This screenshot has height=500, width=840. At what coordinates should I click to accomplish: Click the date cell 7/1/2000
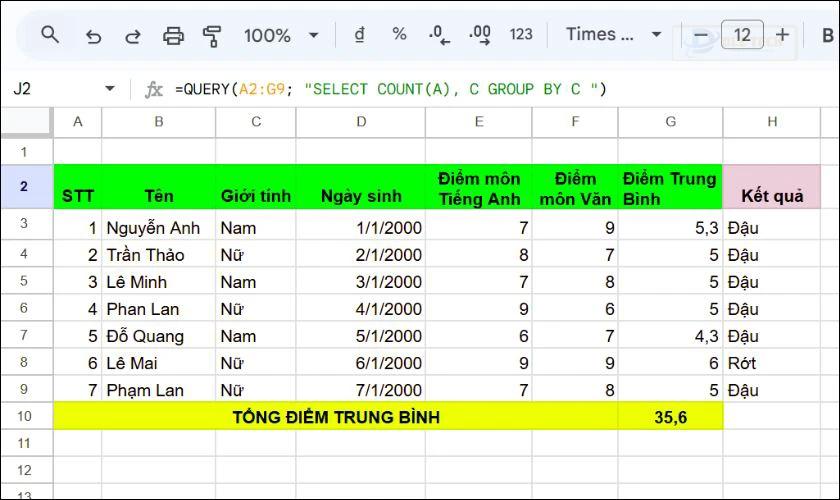(x=361, y=390)
